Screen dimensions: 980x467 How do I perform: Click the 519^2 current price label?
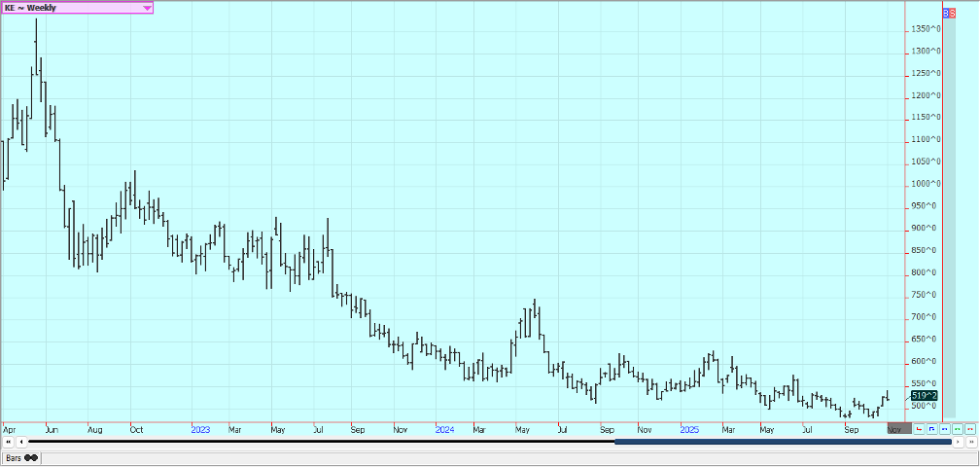tap(925, 395)
